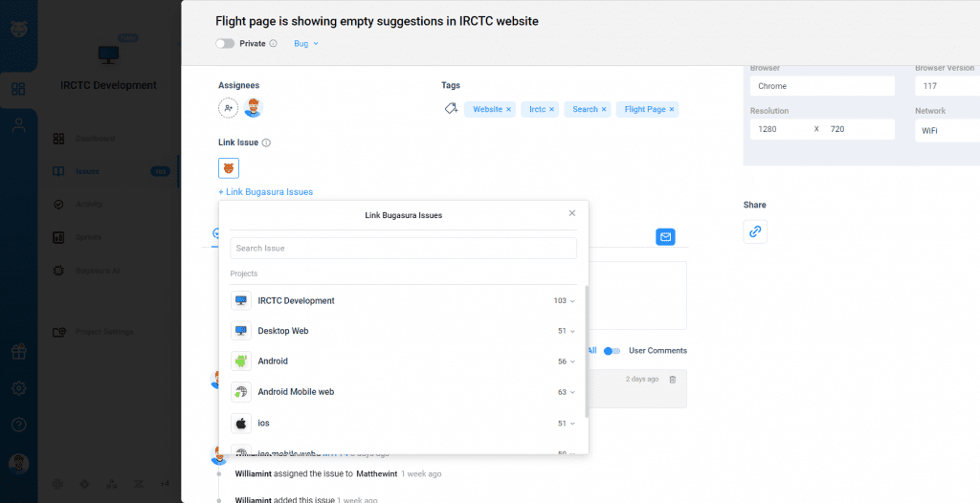Remove the Website tag
The image size is (980, 503).
coord(508,109)
